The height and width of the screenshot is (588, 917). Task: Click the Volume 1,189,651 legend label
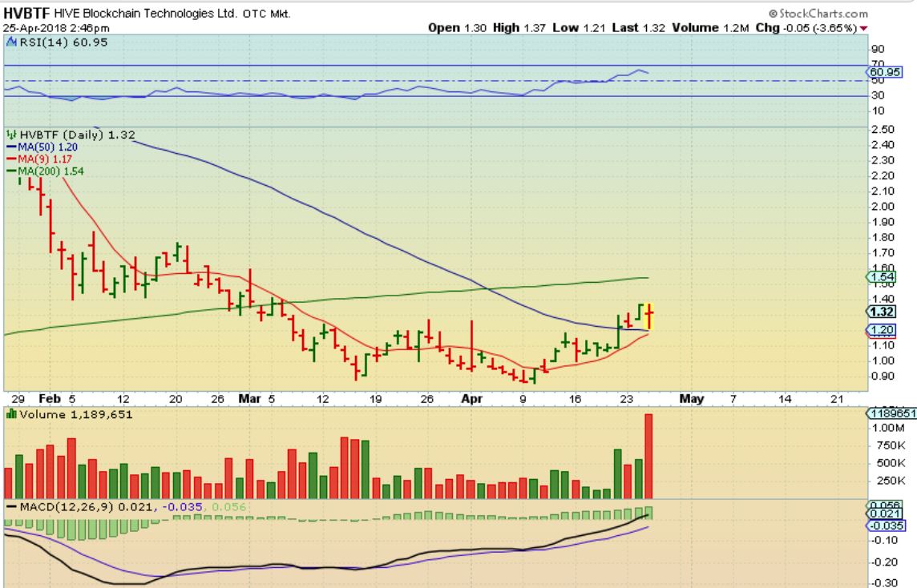click(76, 414)
